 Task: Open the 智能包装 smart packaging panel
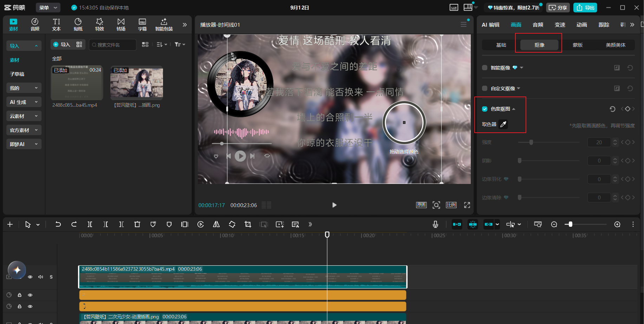click(x=164, y=25)
